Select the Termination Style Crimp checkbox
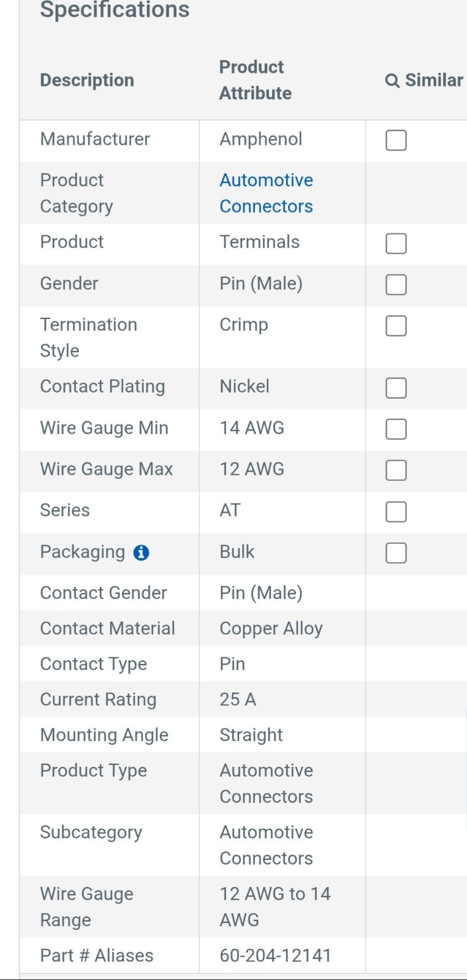467x980 pixels. 396,326
